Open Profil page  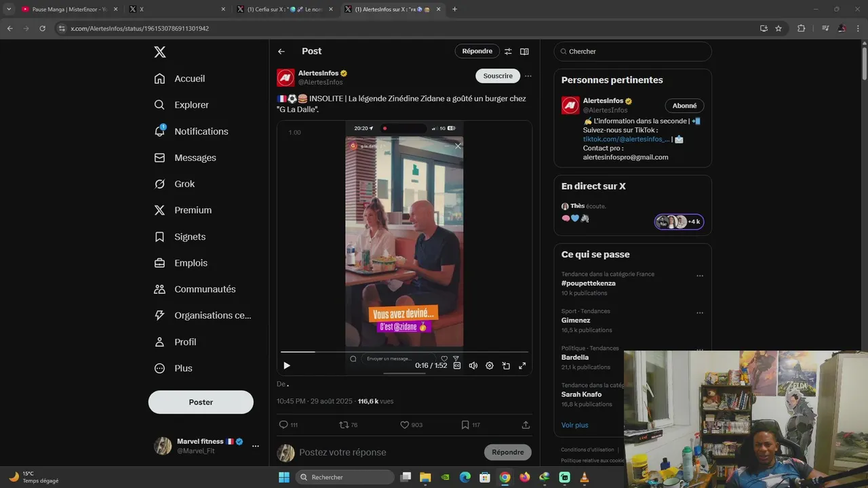[175, 342]
